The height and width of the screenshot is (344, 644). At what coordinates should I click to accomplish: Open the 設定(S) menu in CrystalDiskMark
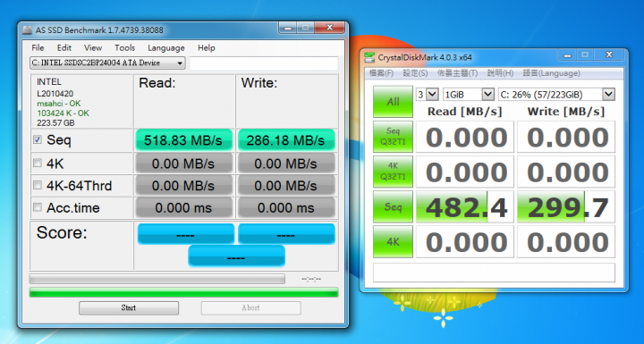[415, 73]
